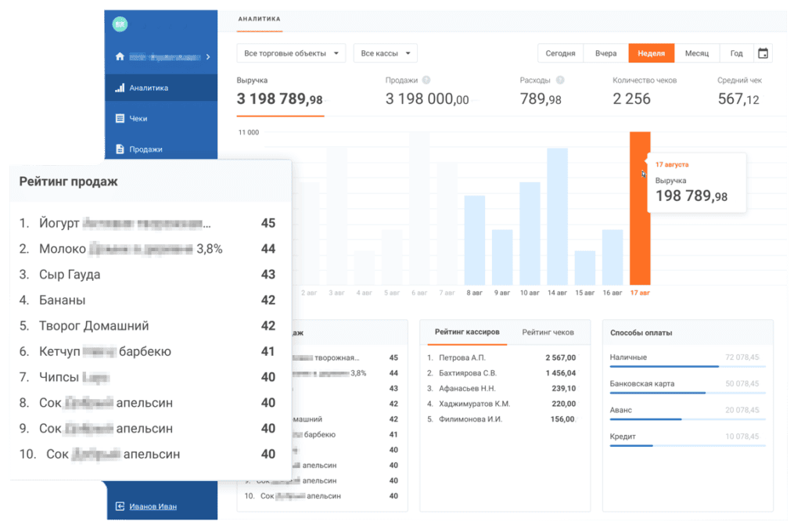The image size is (801, 532).
Task: Open the calendar date picker icon
Action: 763,53
